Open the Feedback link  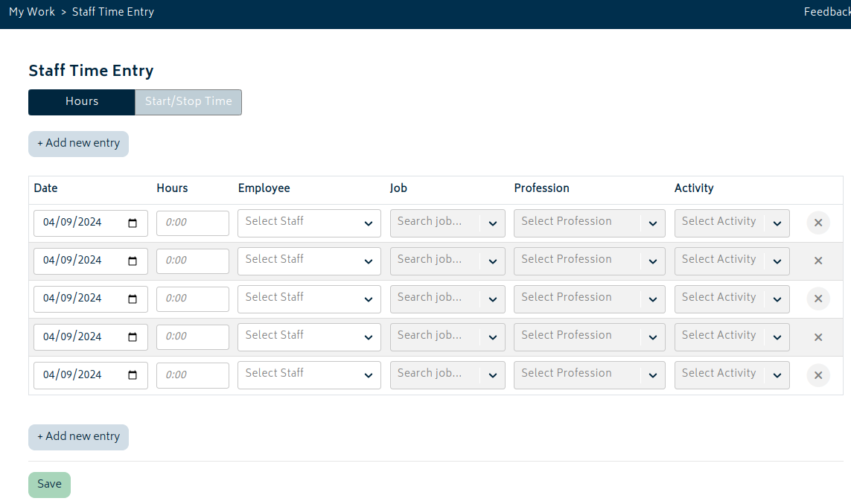click(x=826, y=11)
